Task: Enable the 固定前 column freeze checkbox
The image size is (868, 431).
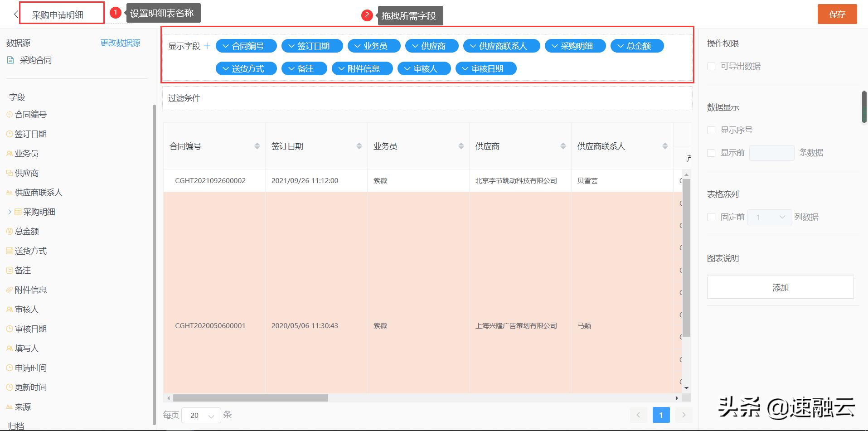Action: [711, 217]
